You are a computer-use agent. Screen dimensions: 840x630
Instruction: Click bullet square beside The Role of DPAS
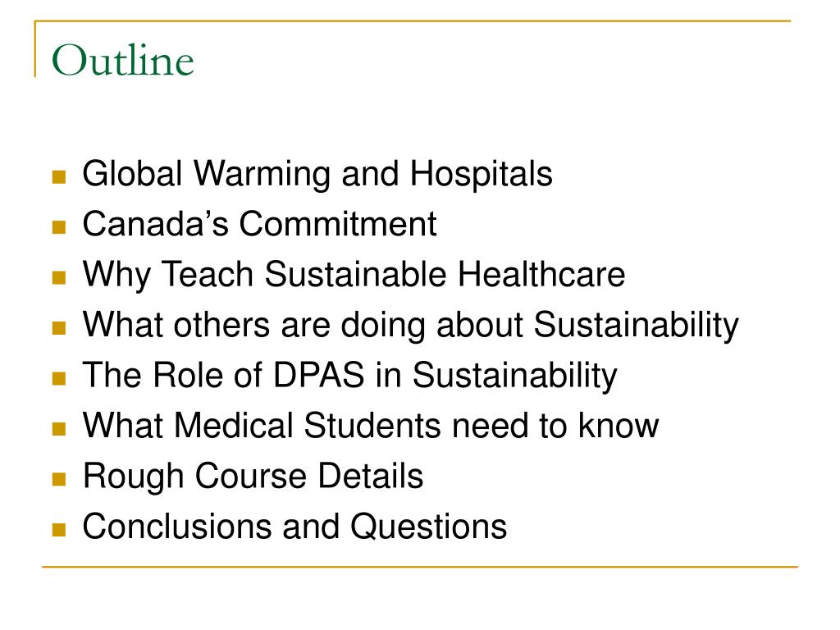[x=59, y=379]
